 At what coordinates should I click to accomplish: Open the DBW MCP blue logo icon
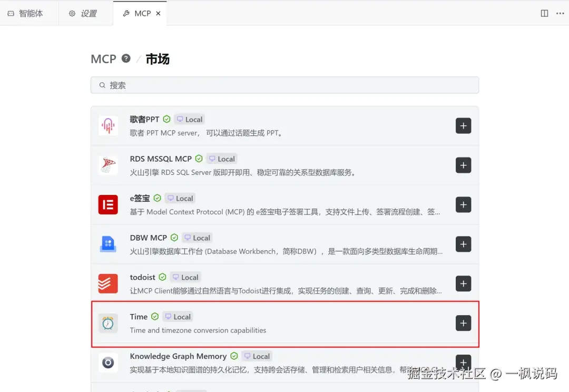[108, 244]
